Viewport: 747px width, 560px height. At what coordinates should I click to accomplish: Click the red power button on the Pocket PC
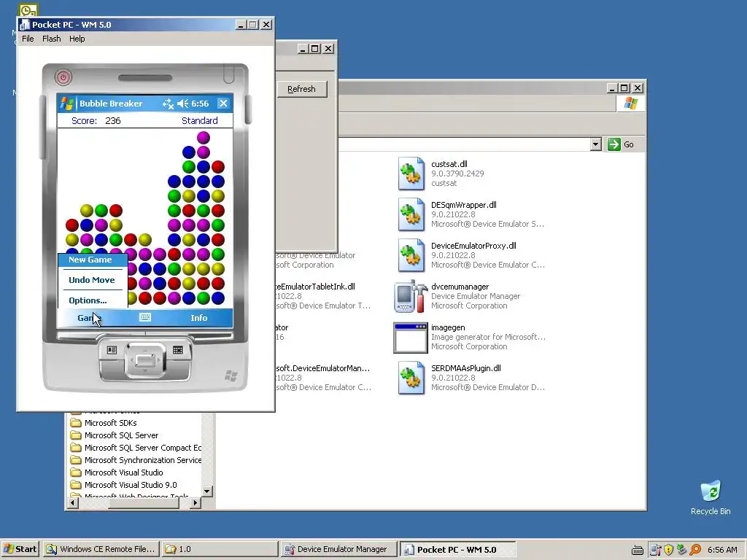coord(63,77)
